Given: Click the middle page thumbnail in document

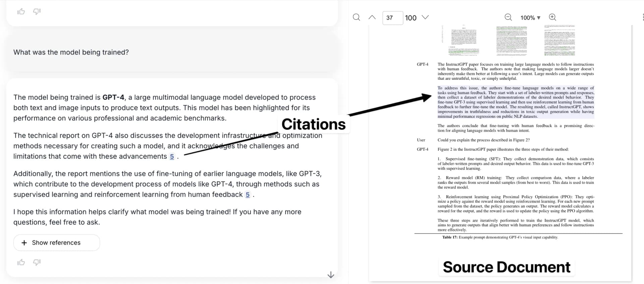Looking at the screenshot, I should (x=512, y=41).
